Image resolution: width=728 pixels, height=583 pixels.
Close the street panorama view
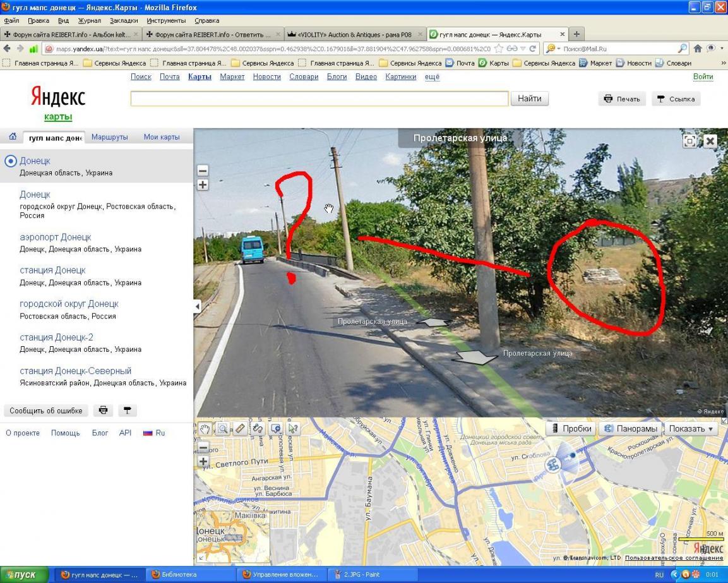(710, 141)
